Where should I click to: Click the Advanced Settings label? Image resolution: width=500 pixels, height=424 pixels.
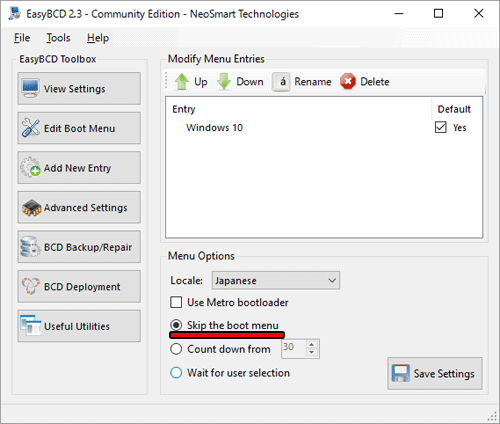point(86,208)
